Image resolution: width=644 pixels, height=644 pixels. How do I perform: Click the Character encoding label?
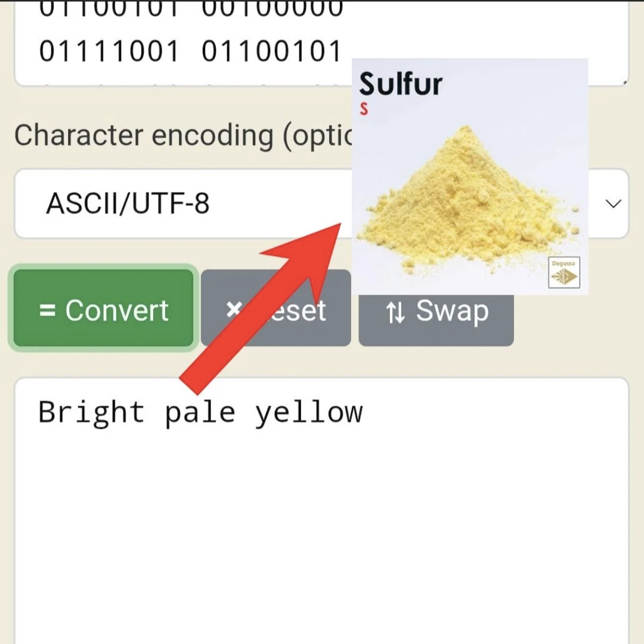coord(183,135)
